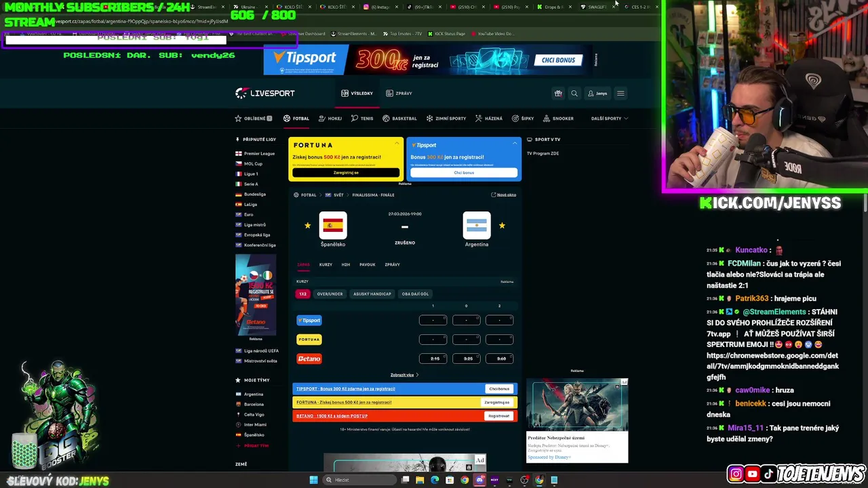Select the ASIJSKÝ HANDICAP odds filter

372,294
